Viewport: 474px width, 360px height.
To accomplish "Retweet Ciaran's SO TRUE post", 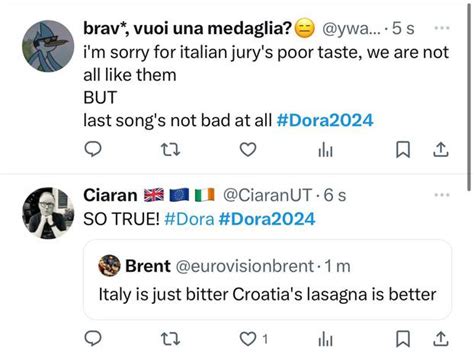I will point(171,339).
